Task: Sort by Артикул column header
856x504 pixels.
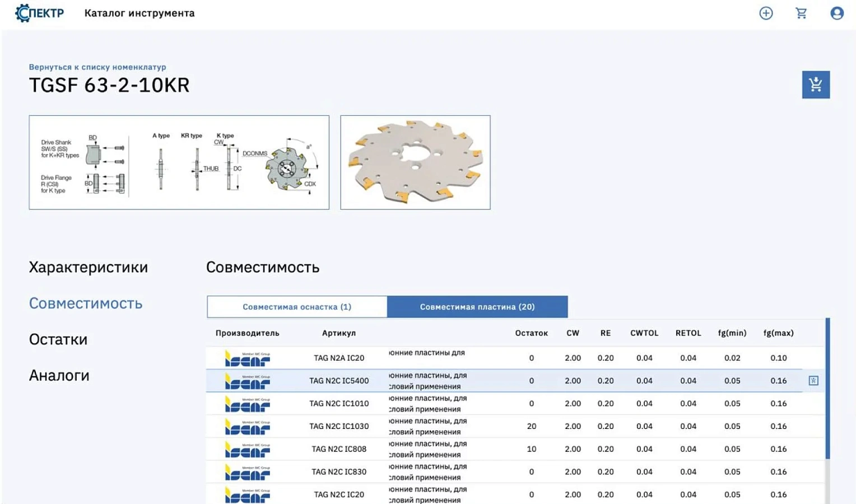Action: pyautogui.click(x=339, y=333)
